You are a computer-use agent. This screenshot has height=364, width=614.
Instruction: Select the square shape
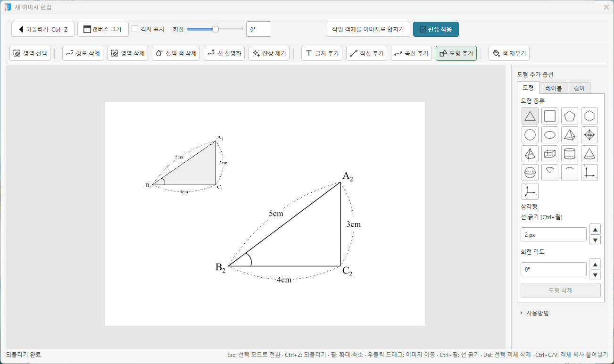tap(550, 116)
